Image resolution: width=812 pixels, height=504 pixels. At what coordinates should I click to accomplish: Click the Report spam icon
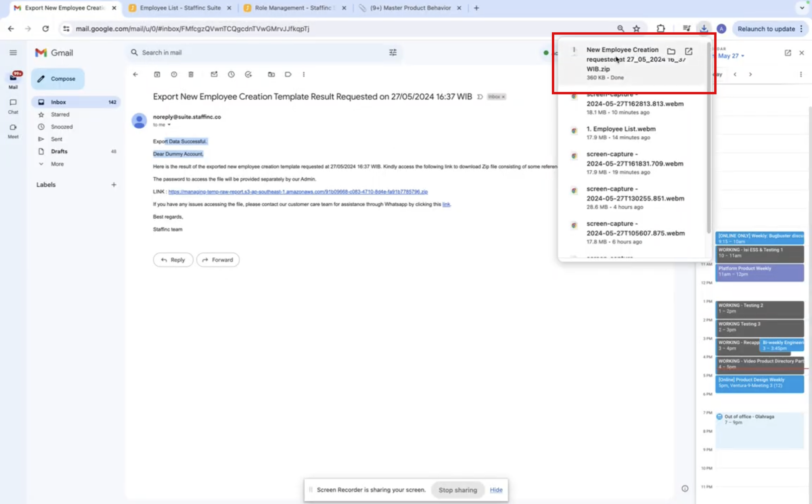pyautogui.click(x=174, y=74)
